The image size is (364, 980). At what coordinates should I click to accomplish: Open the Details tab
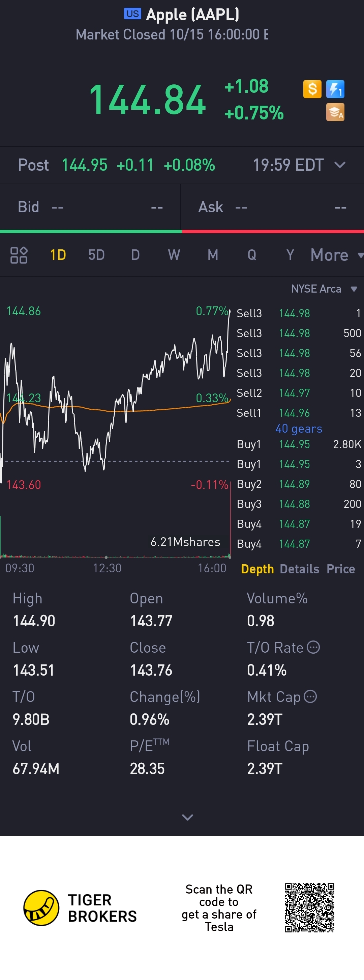[x=299, y=569]
